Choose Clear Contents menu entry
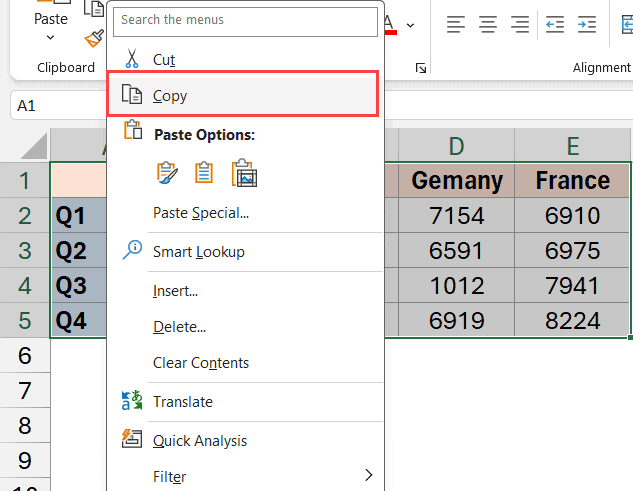This screenshot has width=633, height=491. coord(200,363)
